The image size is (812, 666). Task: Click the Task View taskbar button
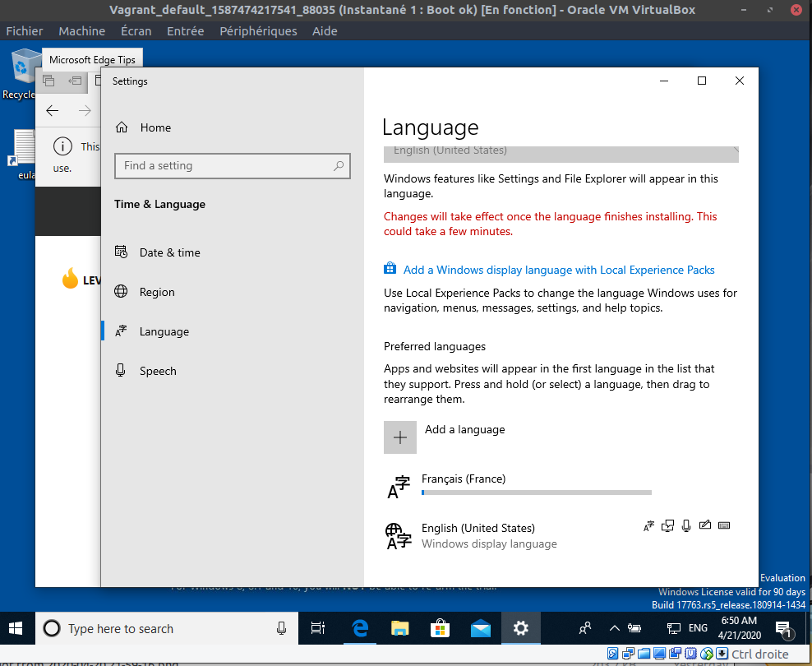(318, 629)
